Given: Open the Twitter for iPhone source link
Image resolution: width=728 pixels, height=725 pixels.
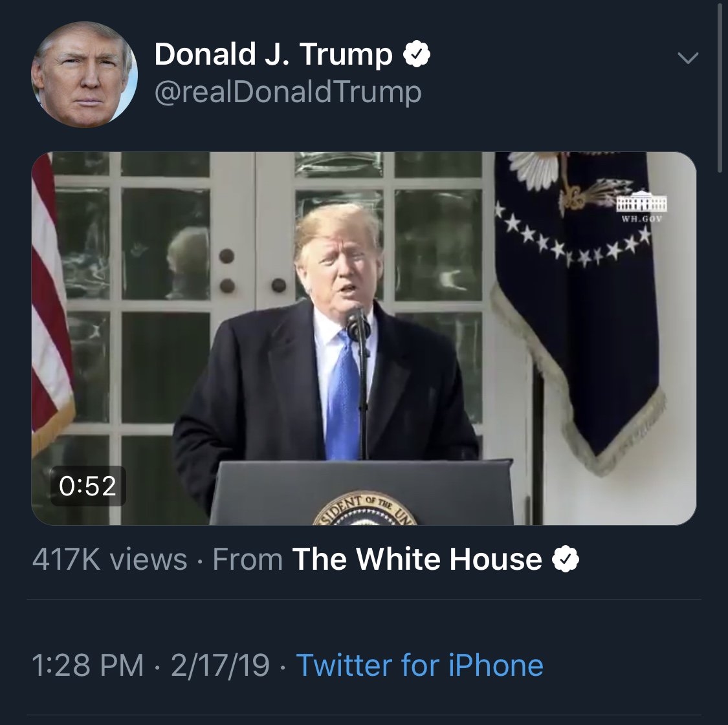Looking at the screenshot, I should (419, 665).
